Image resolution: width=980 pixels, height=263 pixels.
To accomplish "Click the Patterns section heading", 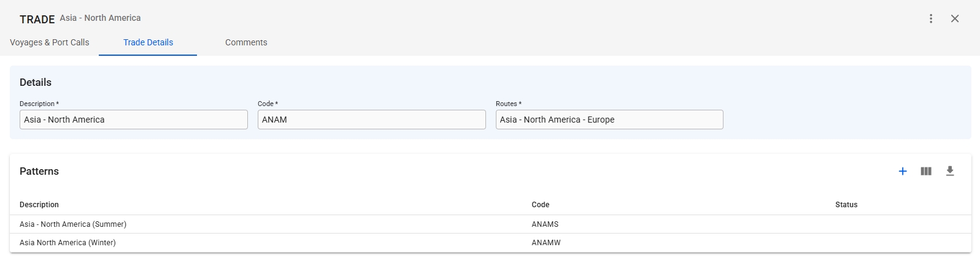I will click(39, 171).
